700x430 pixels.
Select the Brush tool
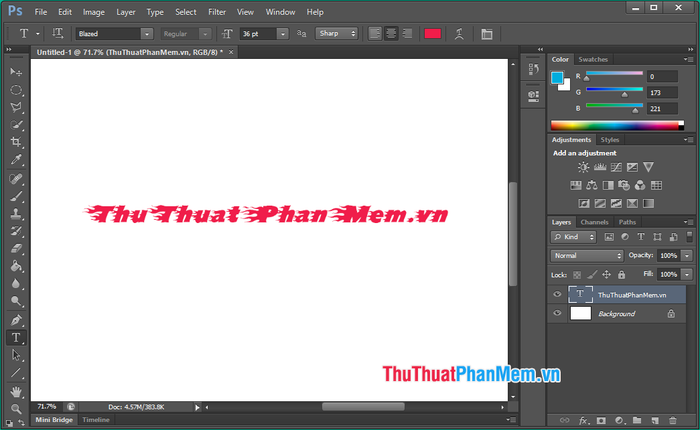pyautogui.click(x=16, y=196)
